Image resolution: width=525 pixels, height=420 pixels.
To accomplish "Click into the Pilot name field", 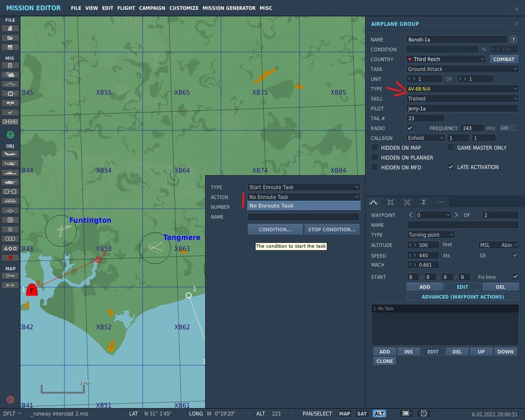I will click(462, 109).
